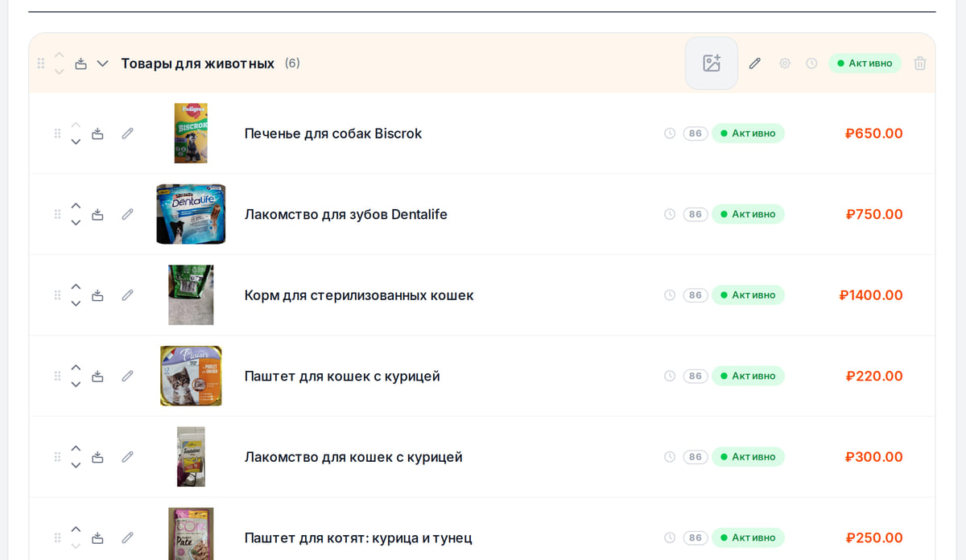966x560 pixels.
Task: Edit Паштет для кошек с курицей with pencil icon
Action: pyautogui.click(x=127, y=376)
